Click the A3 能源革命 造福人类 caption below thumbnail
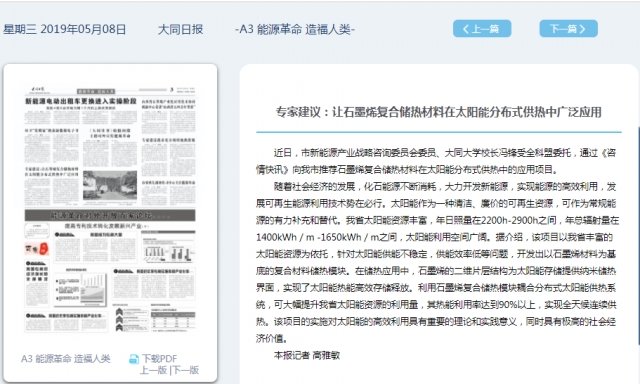This screenshot has width=640, height=384. tap(66, 359)
